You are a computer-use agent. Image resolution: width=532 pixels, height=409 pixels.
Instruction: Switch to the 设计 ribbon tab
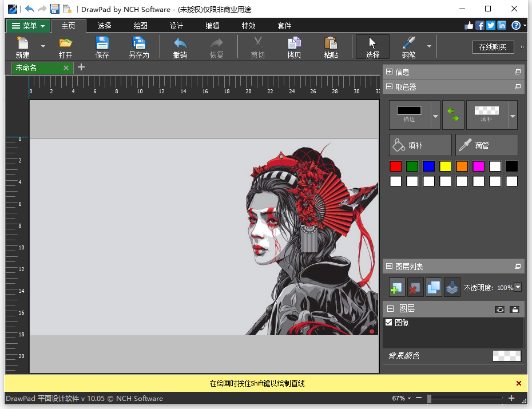(x=176, y=26)
